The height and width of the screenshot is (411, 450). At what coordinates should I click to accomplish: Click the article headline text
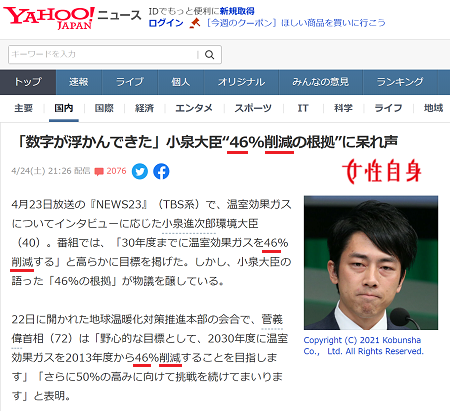(208, 142)
